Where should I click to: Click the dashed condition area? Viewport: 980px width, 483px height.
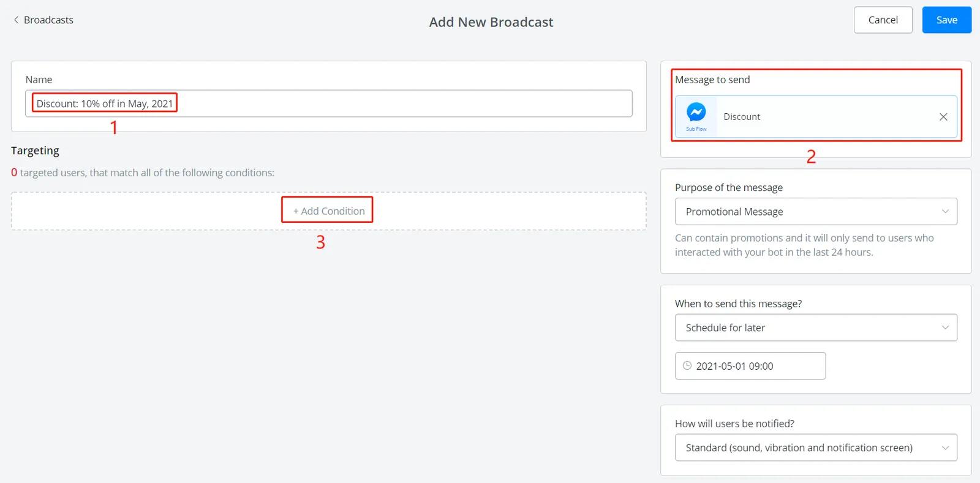point(329,211)
